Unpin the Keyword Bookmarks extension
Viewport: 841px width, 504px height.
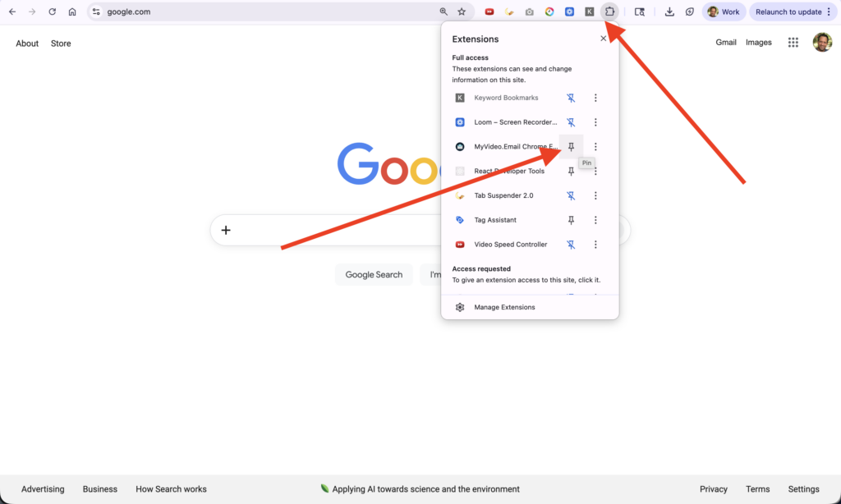571,98
